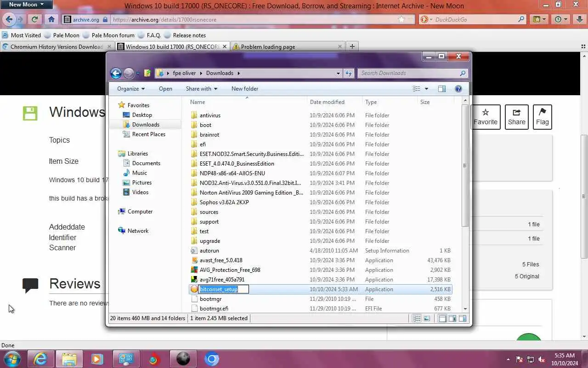Favorite this archive item
The height and width of the screenshot is (368, 588).
coord(486,117)
